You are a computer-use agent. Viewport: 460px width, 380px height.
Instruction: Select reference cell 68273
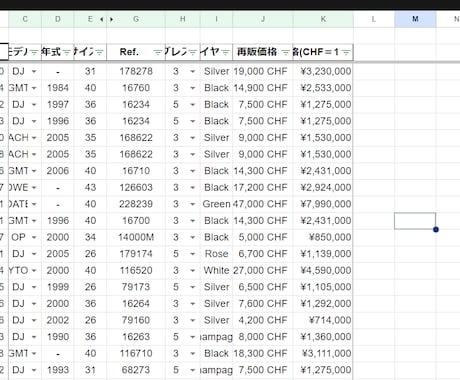click(136, 370)
